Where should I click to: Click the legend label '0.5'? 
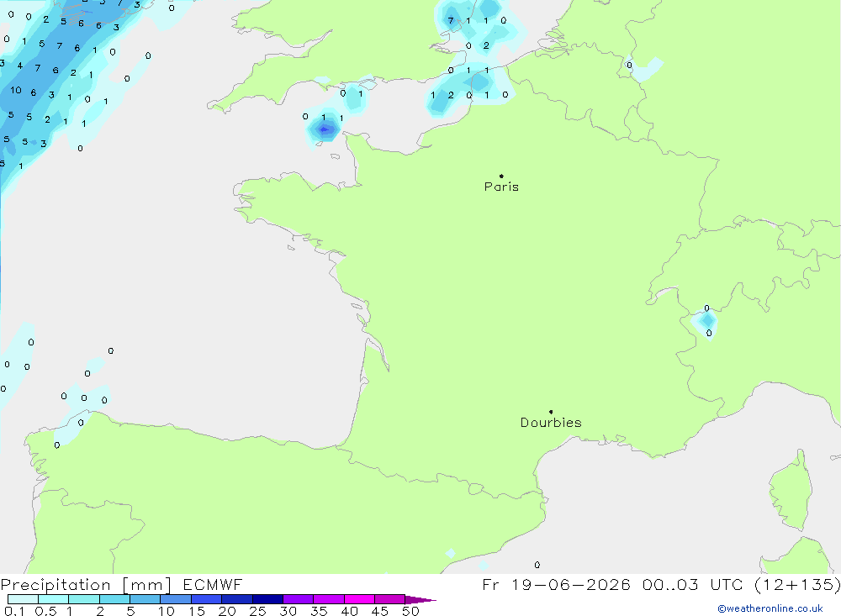(45, 611)
